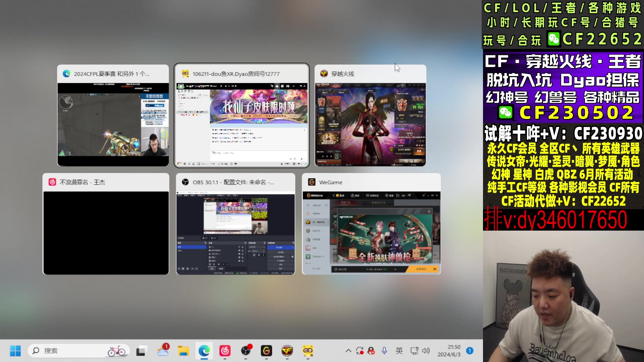Click the Edge icon in the 2024CFPL title
This screenshot has width=644, height=362.
[66, 74]
